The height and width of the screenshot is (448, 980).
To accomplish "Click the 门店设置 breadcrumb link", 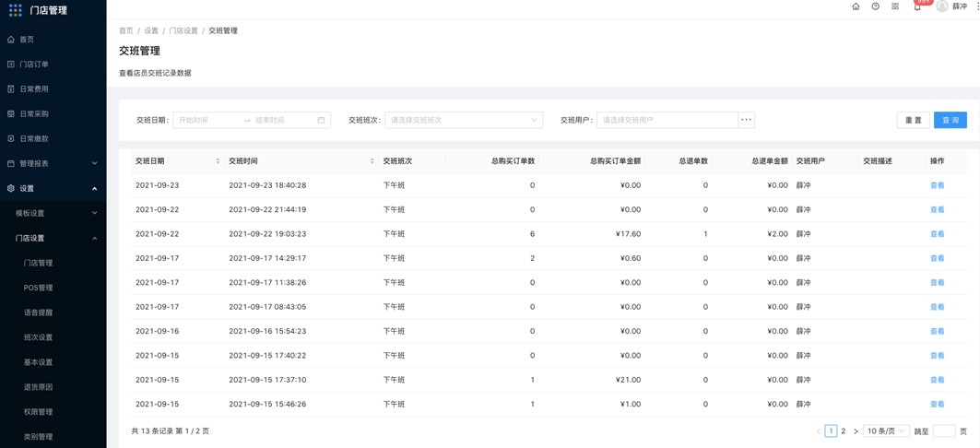I will pyautogui.click(x=183, y=30).
